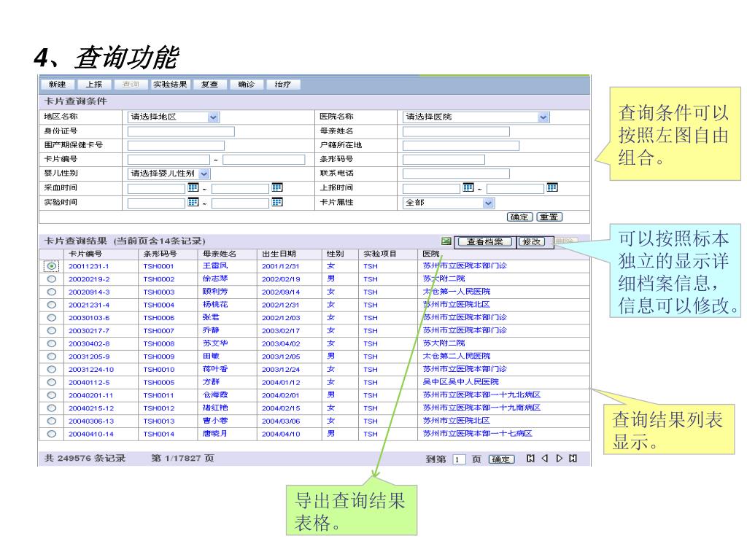Open the 上报时间 start date calendar

pyautogui.click(x=468, y=187)
